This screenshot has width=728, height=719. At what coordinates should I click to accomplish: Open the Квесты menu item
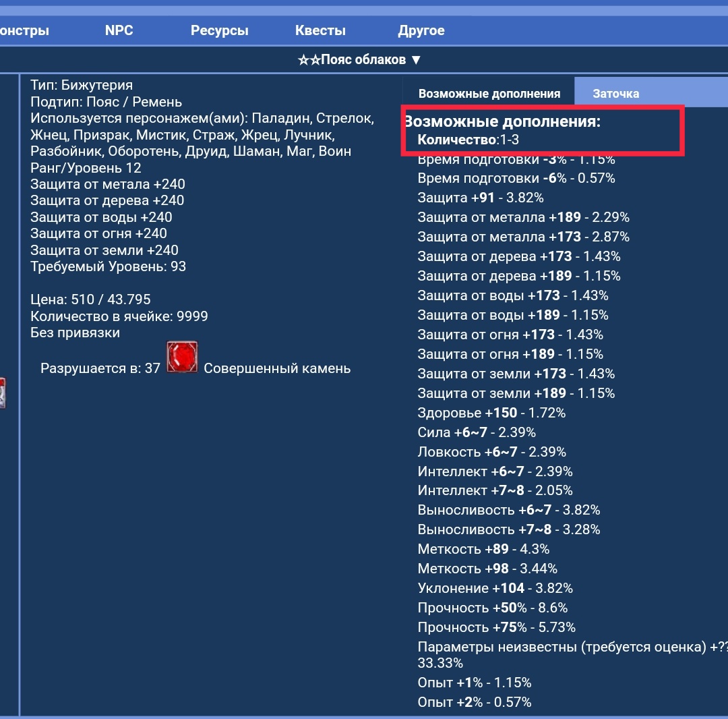point(320,30)
